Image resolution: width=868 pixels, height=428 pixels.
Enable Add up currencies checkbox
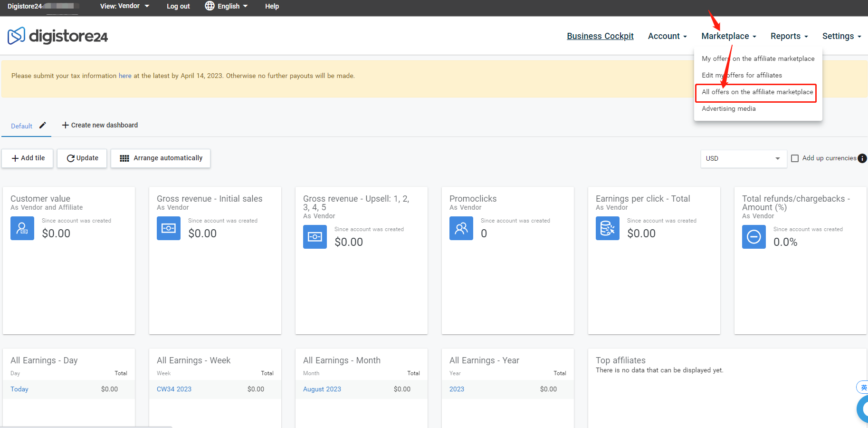click(795, 158)
